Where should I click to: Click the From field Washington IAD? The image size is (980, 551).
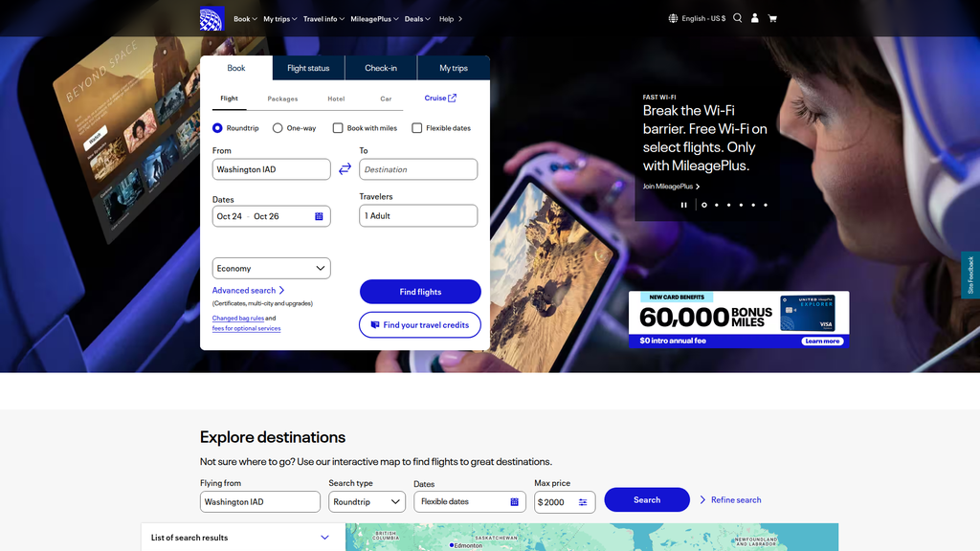click(x=271, y=169)
